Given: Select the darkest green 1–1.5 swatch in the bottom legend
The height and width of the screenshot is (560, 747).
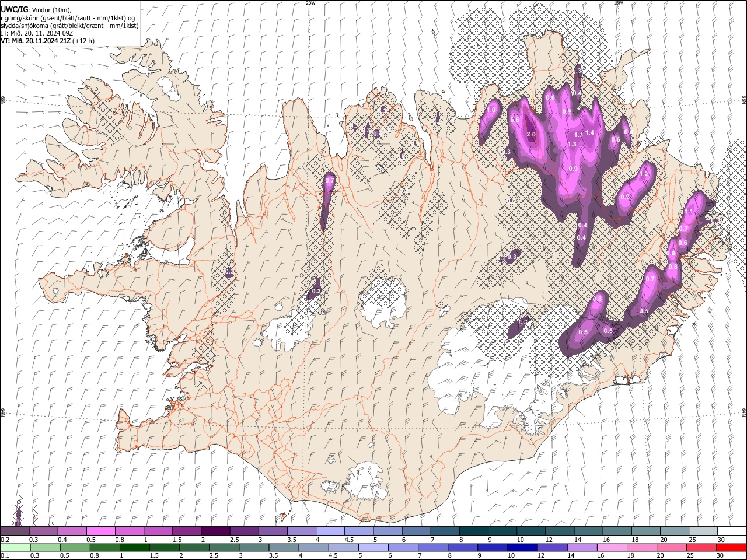Looking at the screenshot, I should tap(135, 548).
